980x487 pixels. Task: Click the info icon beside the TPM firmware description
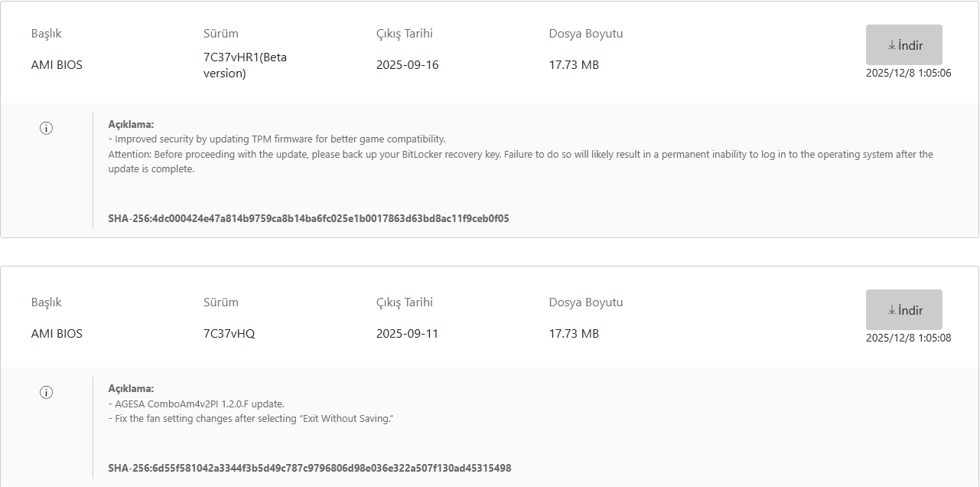tap(46, 128)
